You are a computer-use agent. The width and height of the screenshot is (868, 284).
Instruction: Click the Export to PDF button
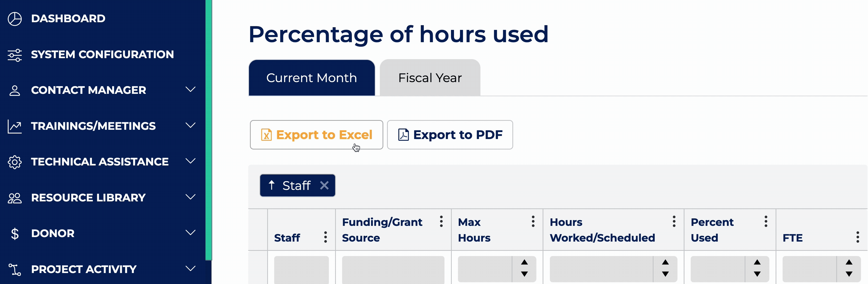point(450,135)
